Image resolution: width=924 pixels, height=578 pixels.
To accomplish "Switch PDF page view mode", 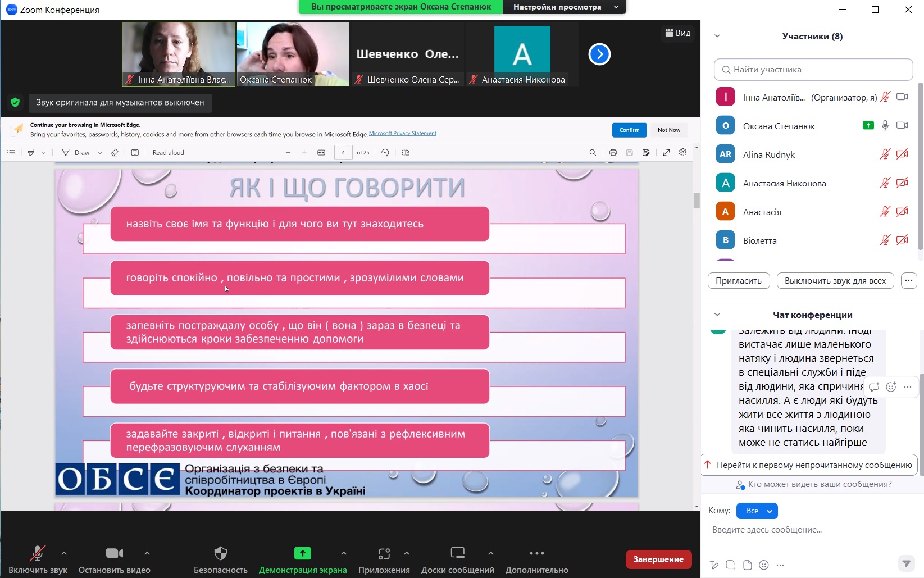I will pos(406,152).
